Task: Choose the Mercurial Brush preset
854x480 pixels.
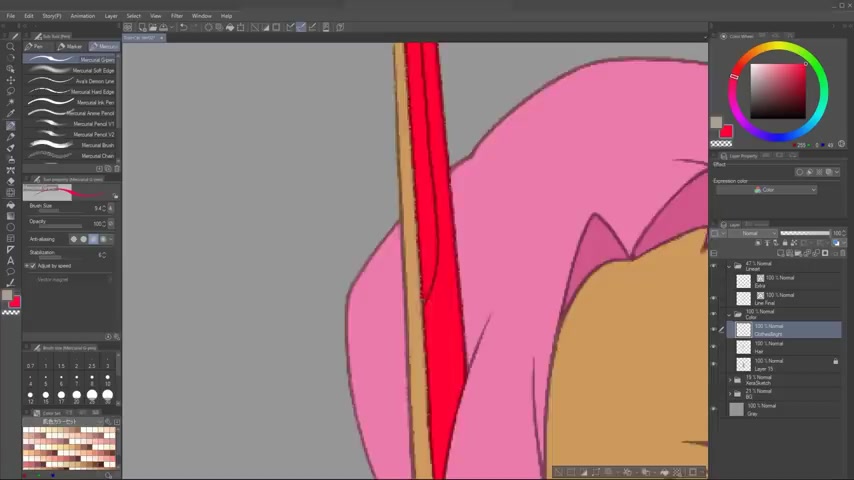Action: point(71,145)
